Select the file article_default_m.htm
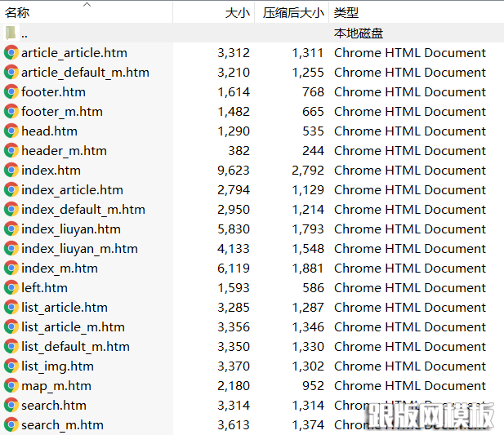 (x=85, y=72)
